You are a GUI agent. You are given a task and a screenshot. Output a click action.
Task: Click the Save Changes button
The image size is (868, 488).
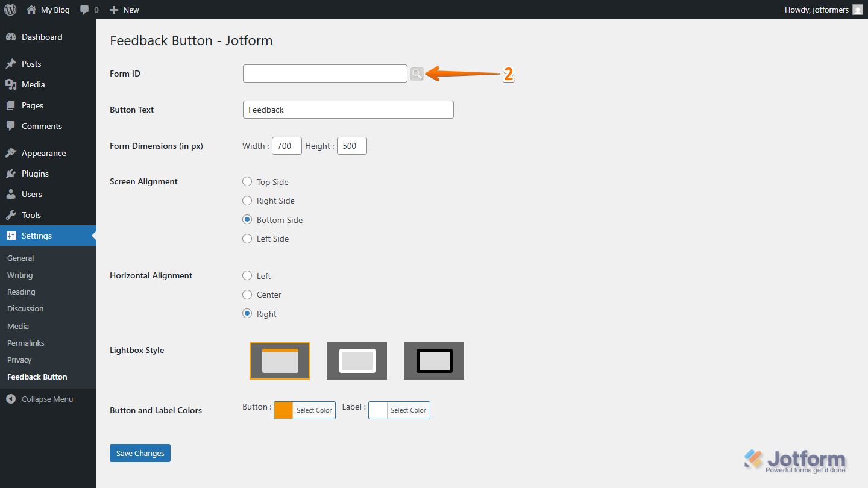pyautogui.click(x=140, y=452)
